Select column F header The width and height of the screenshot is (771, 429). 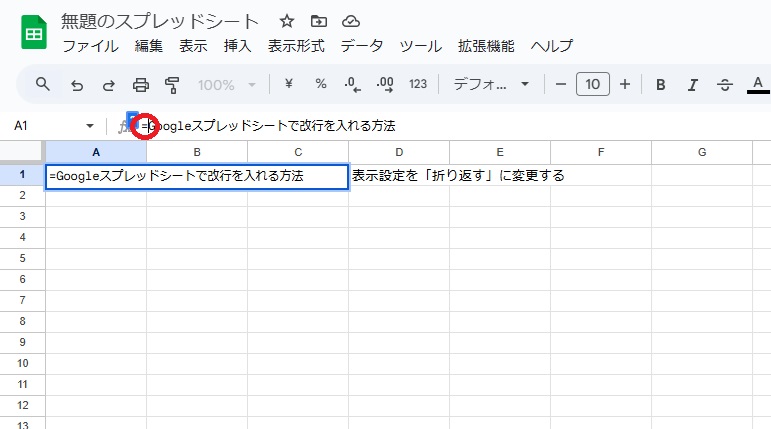click(x=601, y=153)
